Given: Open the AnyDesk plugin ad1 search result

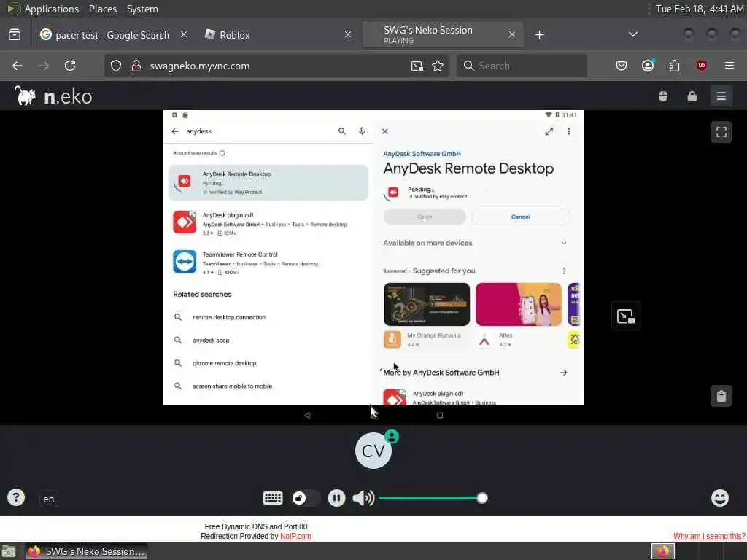Looking at the screenshot, I should tap(268, 223).
